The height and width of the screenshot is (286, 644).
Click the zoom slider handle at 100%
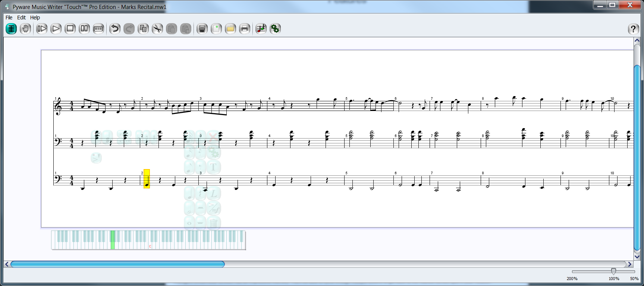pyautogui.click(x=613, y=271)
